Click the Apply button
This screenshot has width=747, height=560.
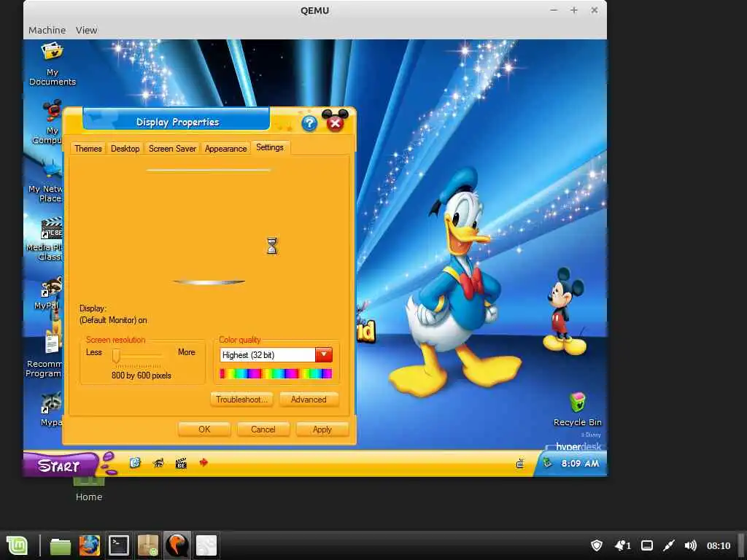click(x=322, y=429)
